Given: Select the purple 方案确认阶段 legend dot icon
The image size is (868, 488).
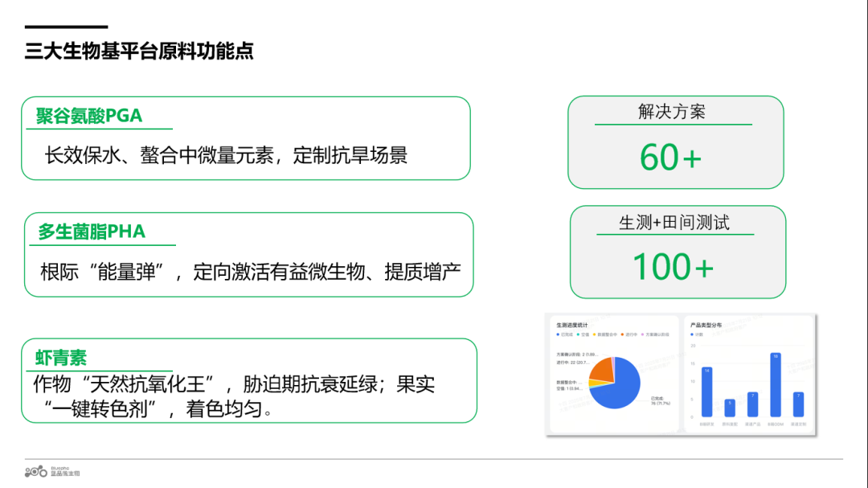Looking at the screenshot, I should point(642,334).
